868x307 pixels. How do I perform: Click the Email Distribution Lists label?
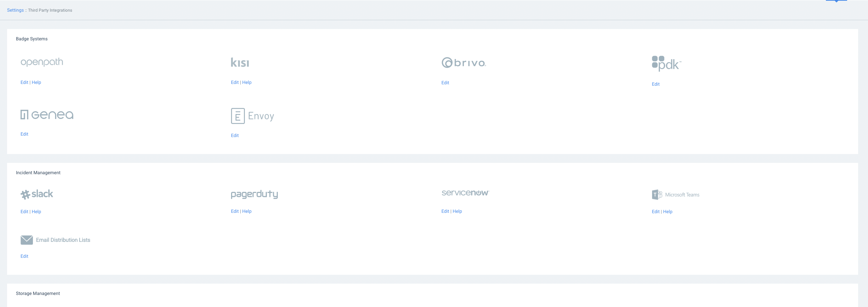pyautogui.click(x=63, y=240)
